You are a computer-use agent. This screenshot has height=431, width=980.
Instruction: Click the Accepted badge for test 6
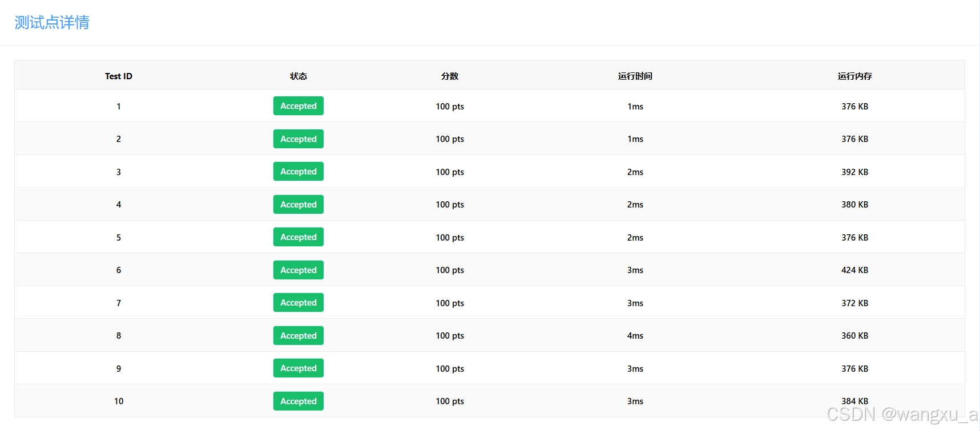click(x=299, y=270)
